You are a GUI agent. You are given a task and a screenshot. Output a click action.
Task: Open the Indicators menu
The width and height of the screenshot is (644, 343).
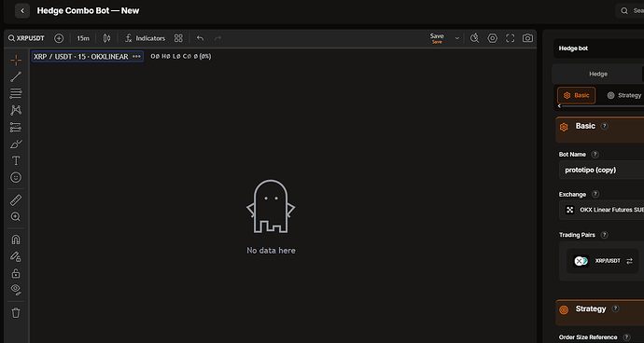145,38
